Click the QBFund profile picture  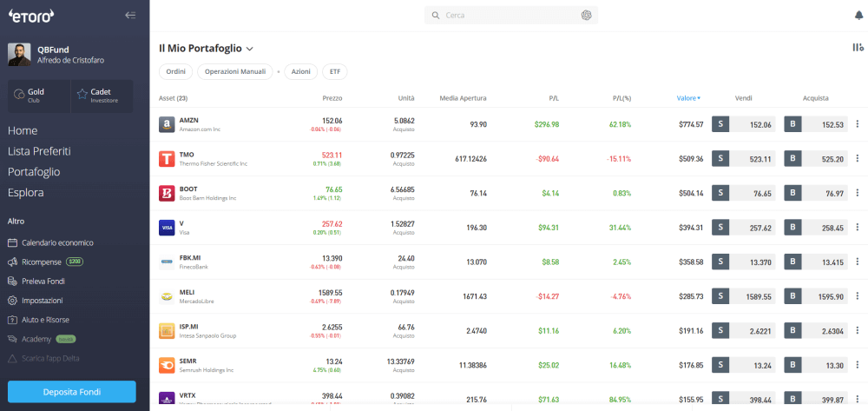[x=19, y=55]
